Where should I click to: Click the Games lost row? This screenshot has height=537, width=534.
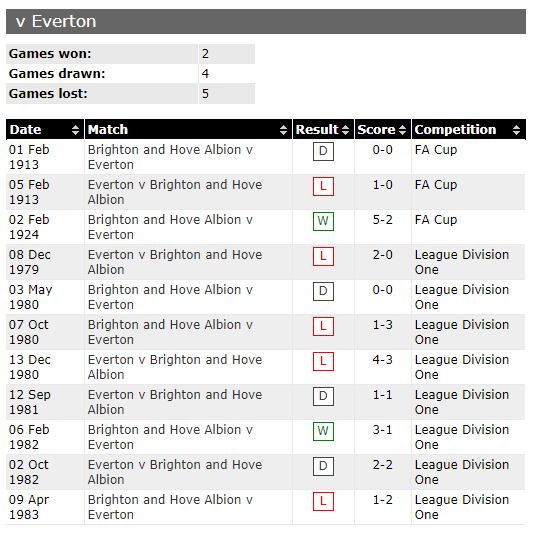tap(131, 93)
